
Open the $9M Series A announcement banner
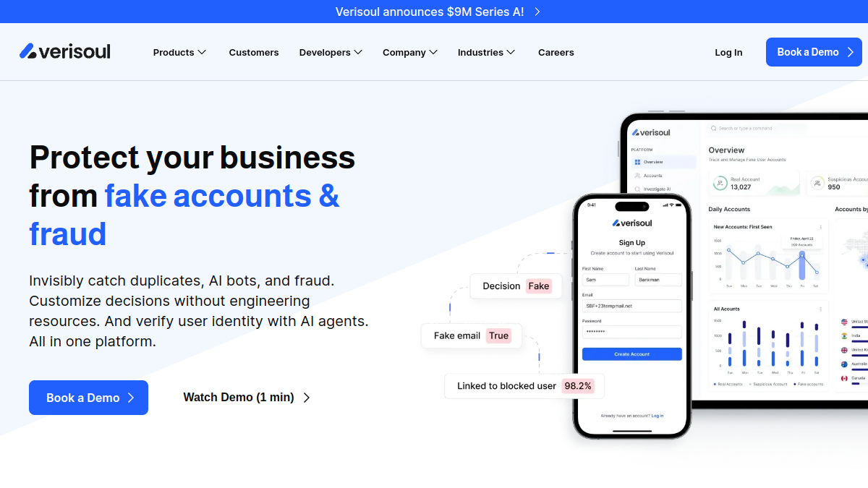pyautogui.click(x=438, y=12)
